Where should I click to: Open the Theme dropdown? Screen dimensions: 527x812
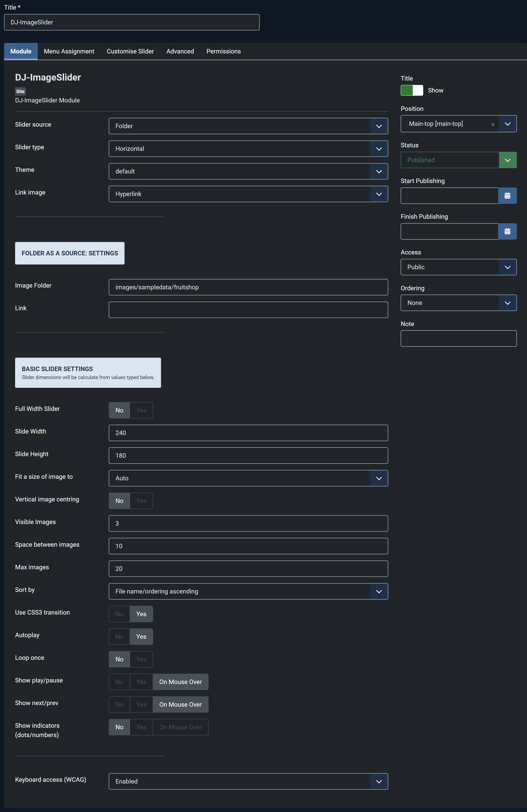248,171
